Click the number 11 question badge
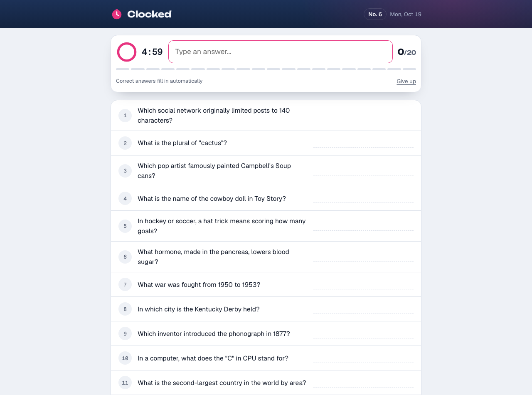 (125, 383)
